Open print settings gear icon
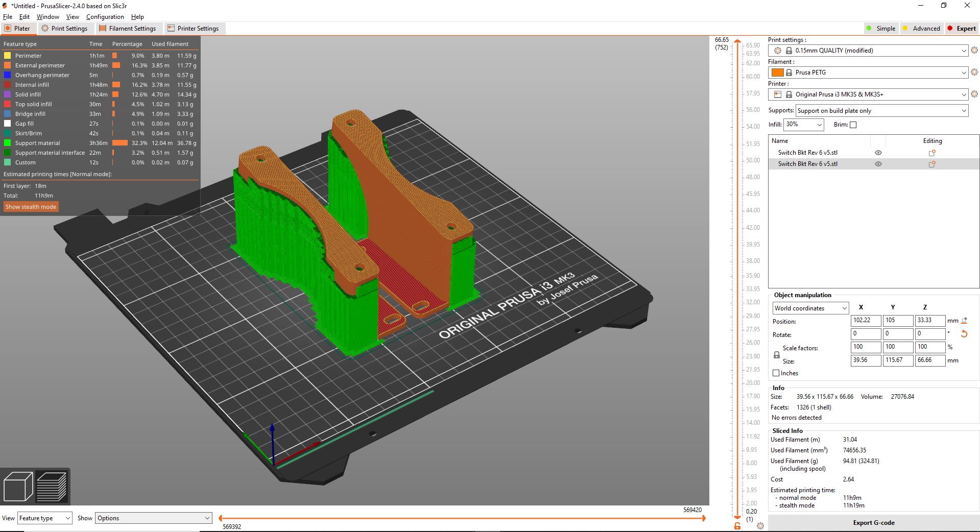Screen dimensions: 980x532 (974, 51)
